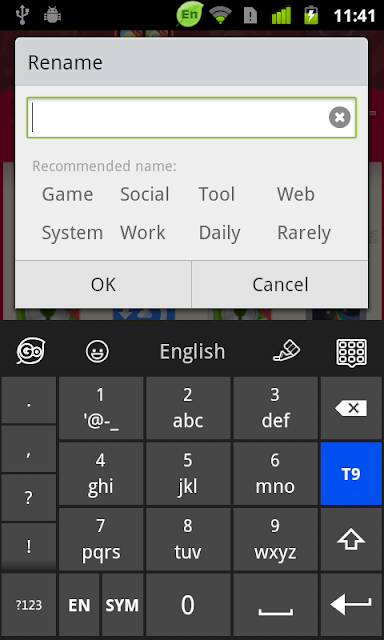Tap the space bar key

(275, 605)
